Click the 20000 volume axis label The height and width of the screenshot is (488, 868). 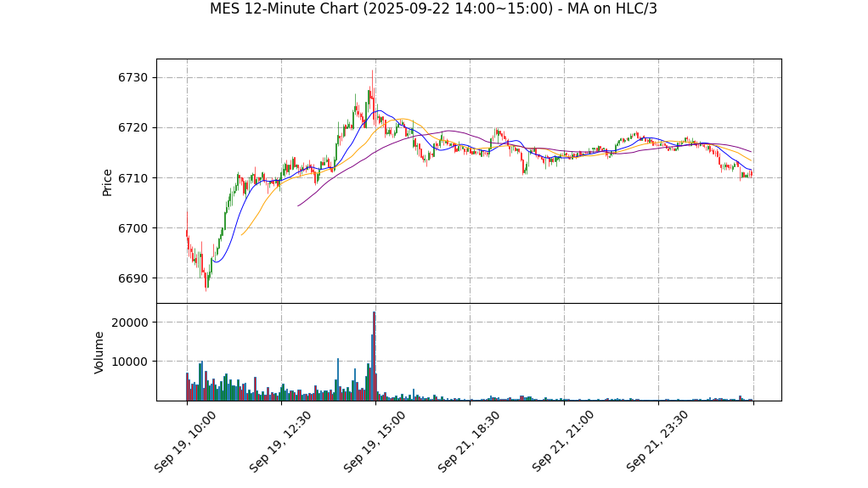130,323
